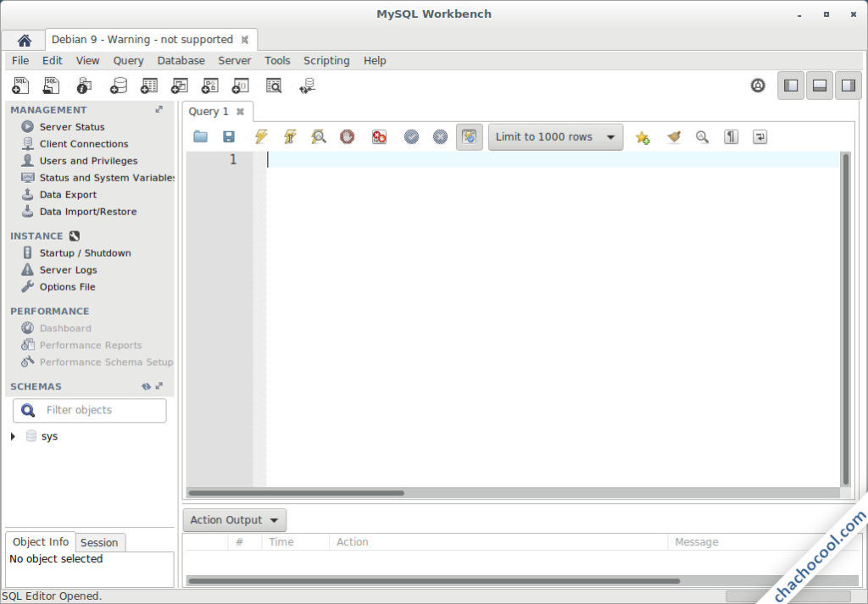Click the query editor horizontal scrollbar

[297, 492]
